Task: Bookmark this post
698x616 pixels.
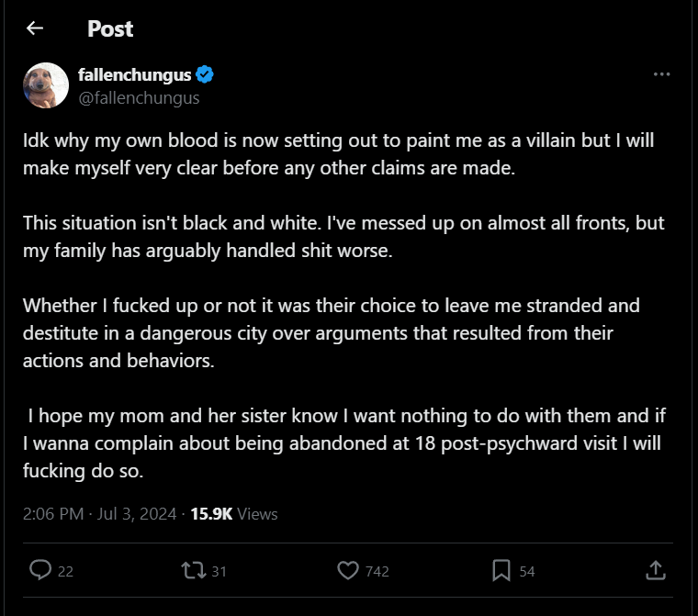Action: [x=501, y=570]
